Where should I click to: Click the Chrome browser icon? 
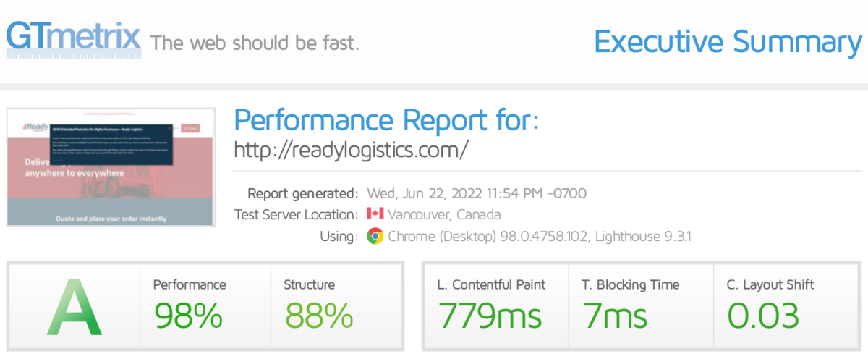(375, 236)
